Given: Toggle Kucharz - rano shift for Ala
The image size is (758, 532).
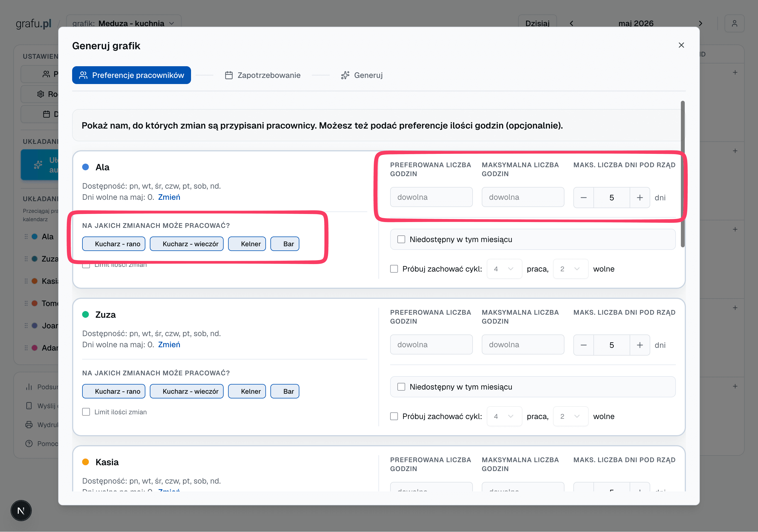Looking at the screenshot, I should click(x=114, y=244).
